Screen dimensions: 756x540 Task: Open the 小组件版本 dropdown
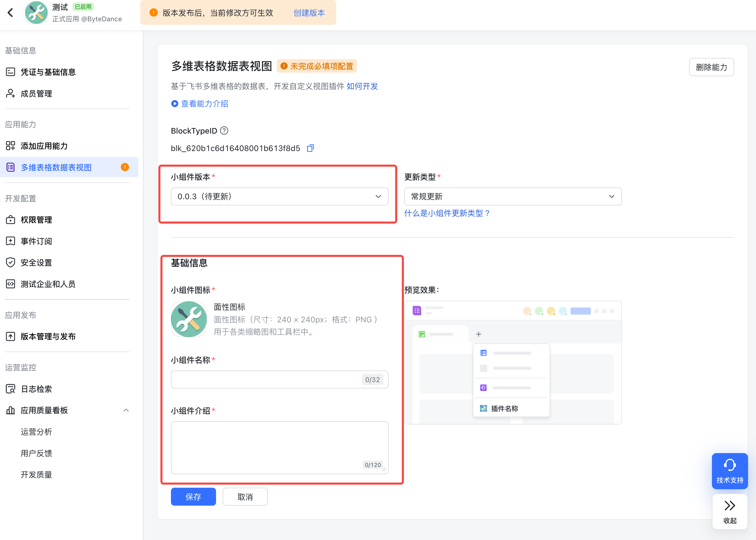tap(279, 196)
